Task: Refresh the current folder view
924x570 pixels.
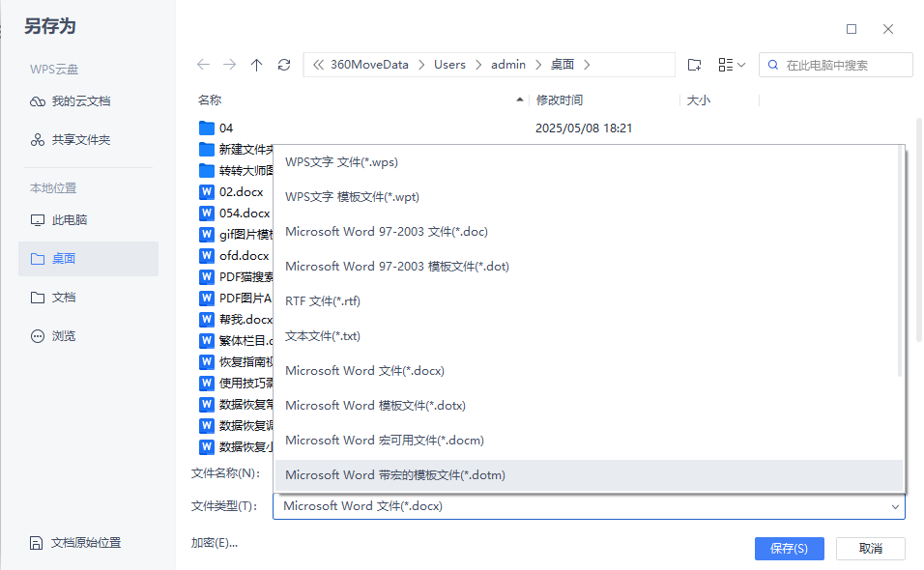Action: coord(283,64)
